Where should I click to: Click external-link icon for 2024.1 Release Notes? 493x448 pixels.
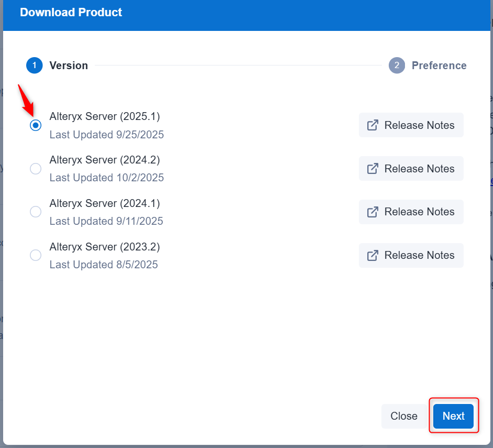tap(373, 212)
